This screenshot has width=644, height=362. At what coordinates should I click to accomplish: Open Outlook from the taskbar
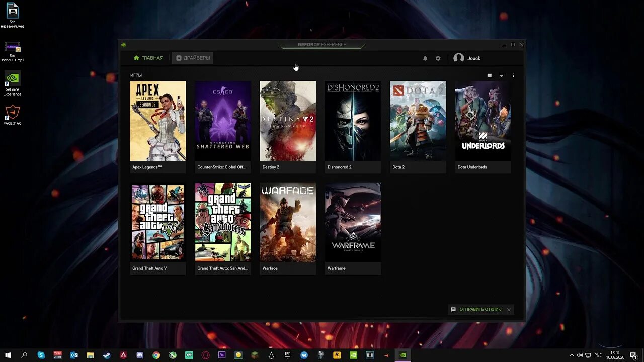point(74,355)
